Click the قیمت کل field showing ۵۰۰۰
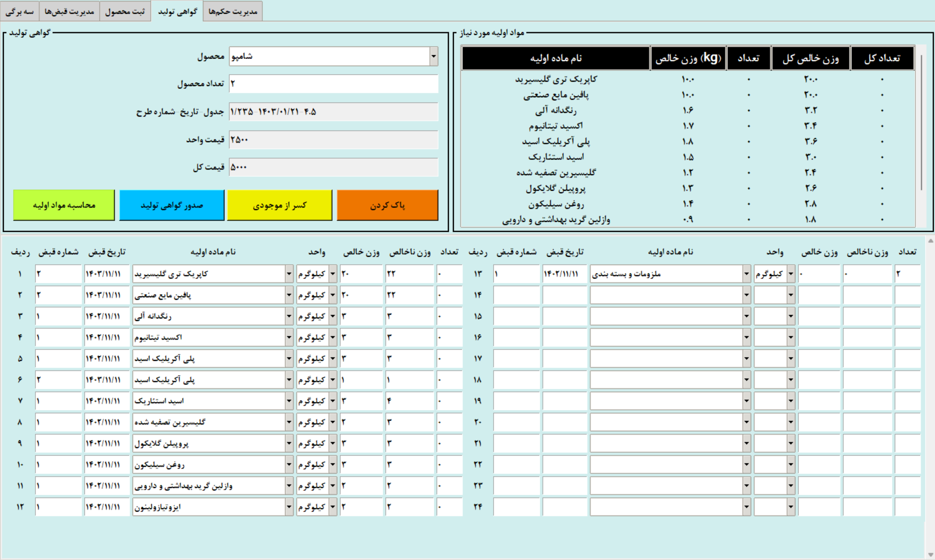 point(333,167)
